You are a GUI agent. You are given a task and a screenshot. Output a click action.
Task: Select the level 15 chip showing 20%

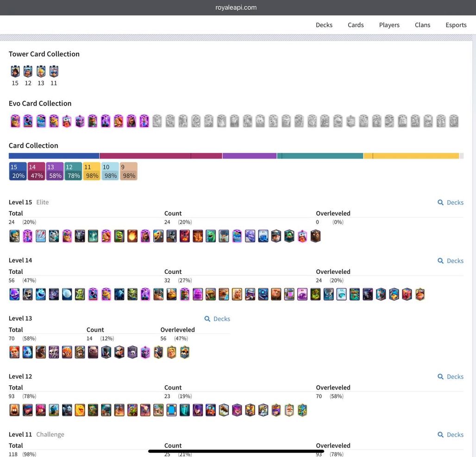pos(18,171)
